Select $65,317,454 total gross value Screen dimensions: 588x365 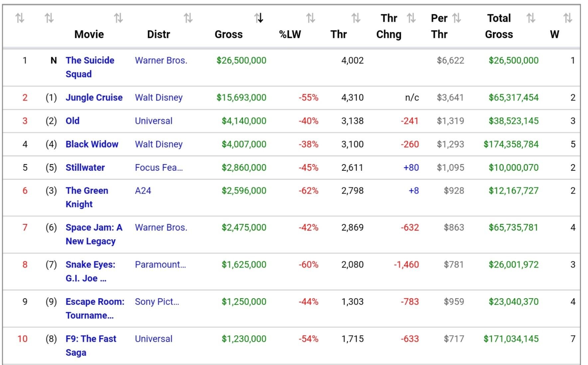click(x=514, y=97)
